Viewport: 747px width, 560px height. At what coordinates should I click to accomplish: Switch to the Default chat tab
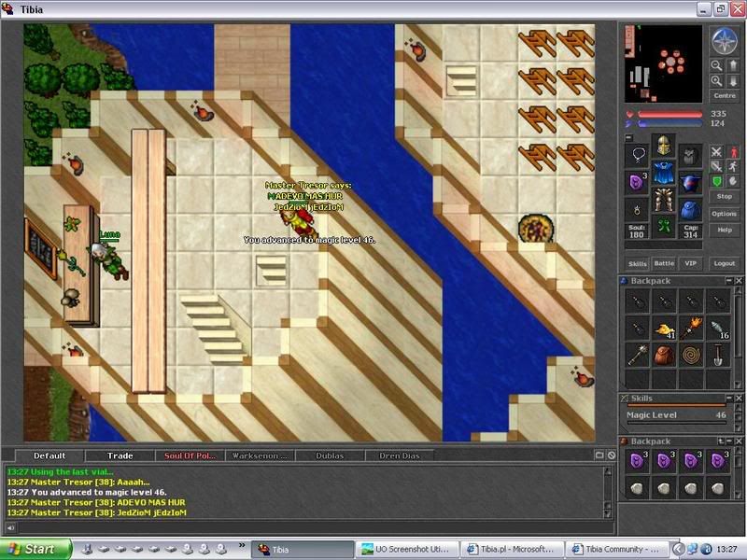(49, 455)
